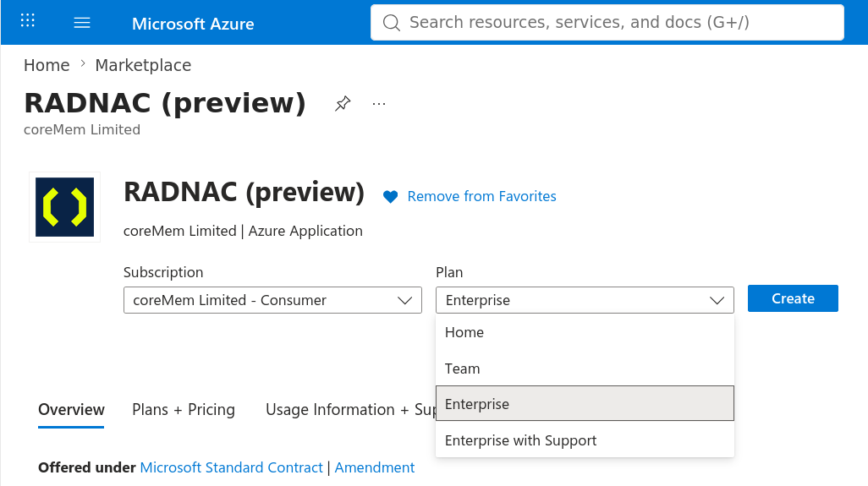Go to Home breadcrumb

pyautogui.click(x=47, y=65)
